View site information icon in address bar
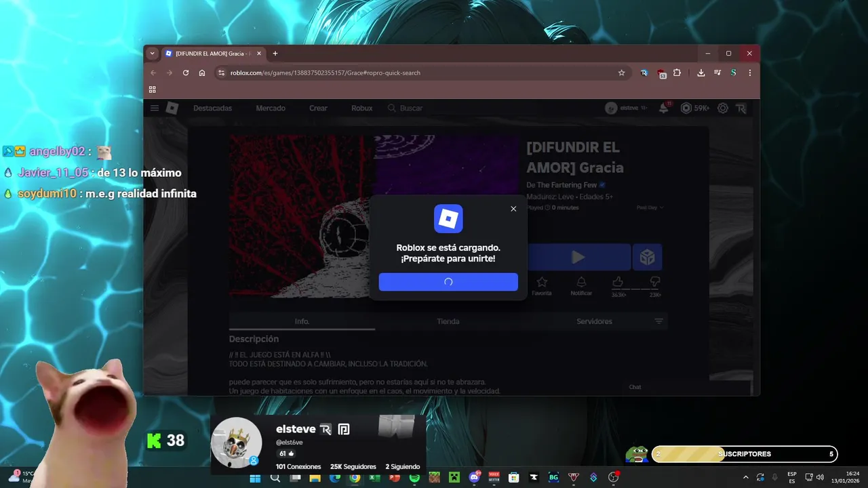The image size is (868, 488). coord(221,73)
